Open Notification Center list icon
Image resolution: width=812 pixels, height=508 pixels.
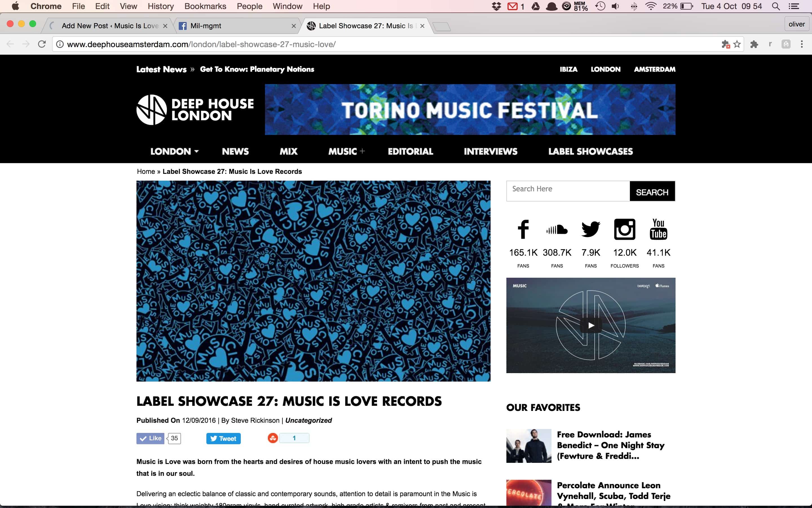click(x=794, y=6)
